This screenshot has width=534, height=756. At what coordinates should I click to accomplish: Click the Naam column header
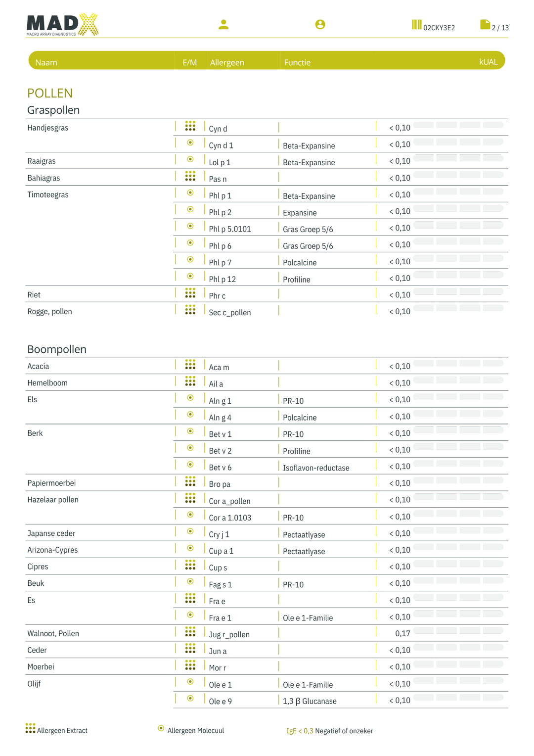tap(46, 62)
